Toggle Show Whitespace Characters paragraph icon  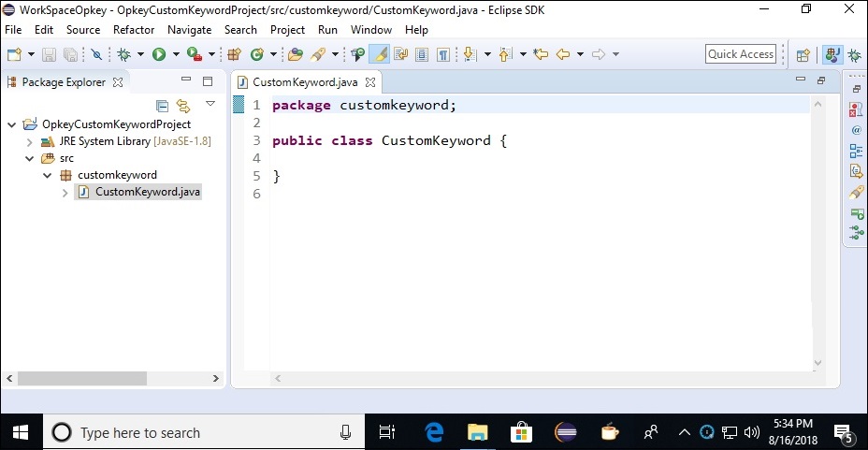[x=442, y=54]
